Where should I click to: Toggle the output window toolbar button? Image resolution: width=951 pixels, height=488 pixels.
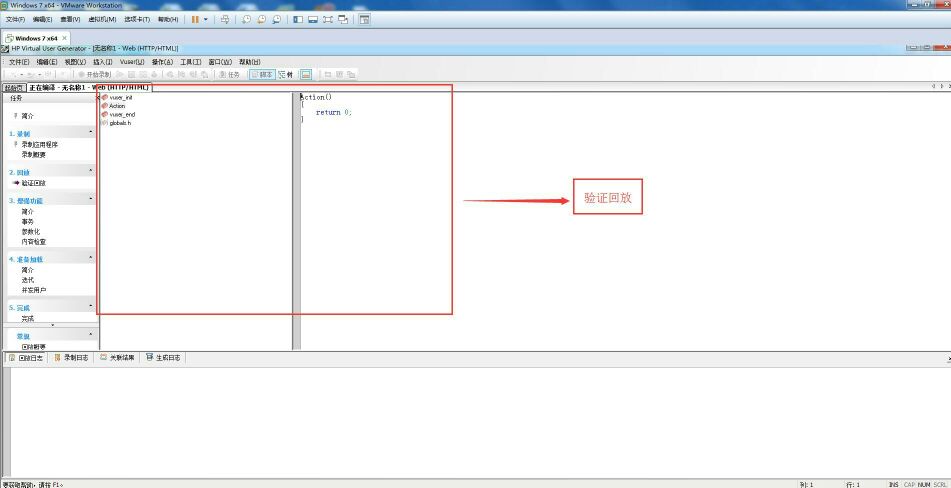(x=306, y=74)
